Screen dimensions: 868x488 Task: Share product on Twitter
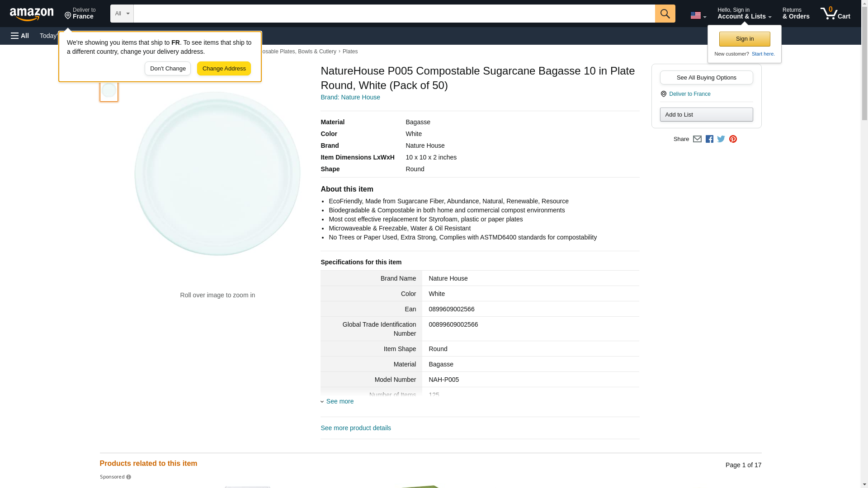tap(721, 139)
